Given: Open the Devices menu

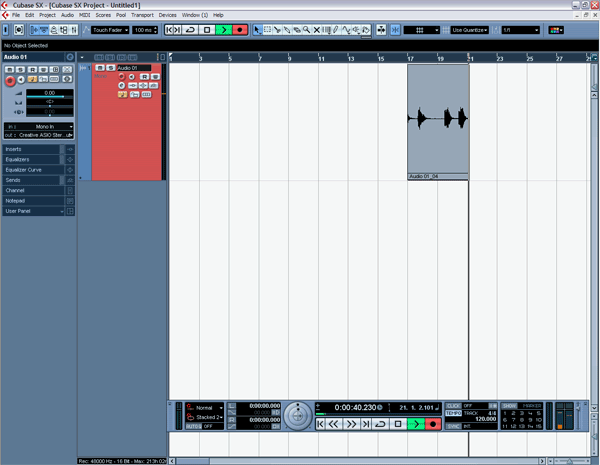Looking at the screenshot, I should [167, 15].
